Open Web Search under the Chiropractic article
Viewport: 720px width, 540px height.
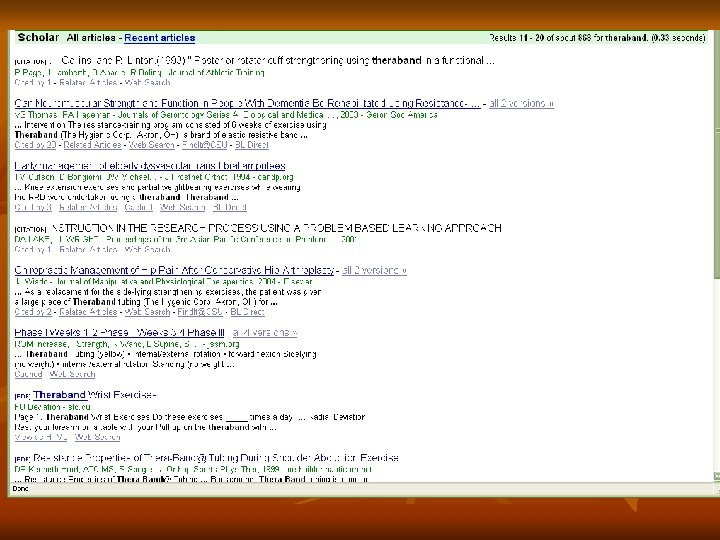click(x=147, y=312)
